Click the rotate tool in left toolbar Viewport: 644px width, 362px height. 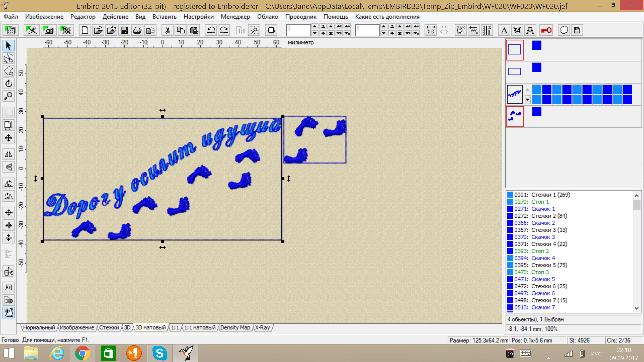tap(8, 83)
